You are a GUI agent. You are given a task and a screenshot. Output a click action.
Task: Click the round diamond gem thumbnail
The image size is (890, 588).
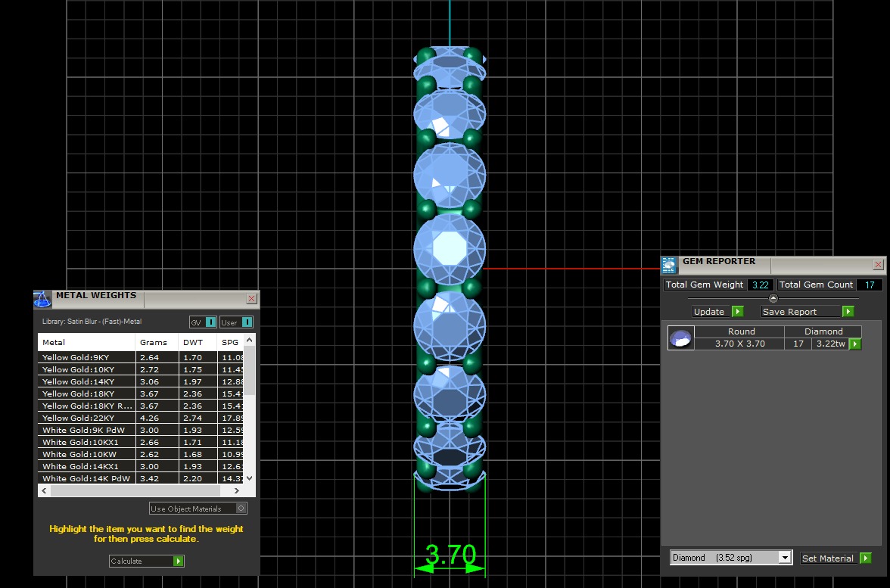tap(680, 338)
